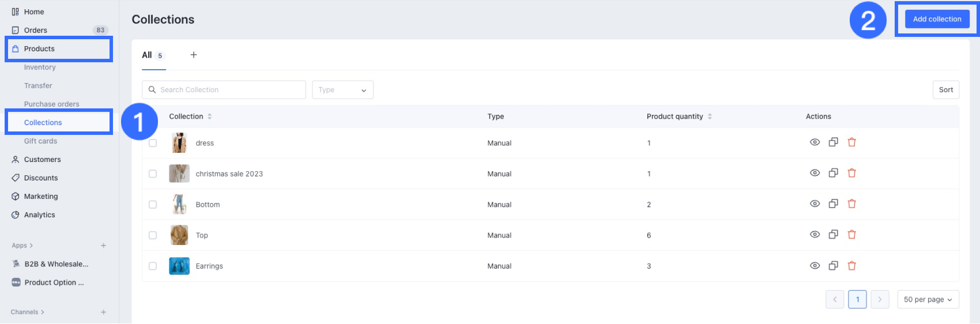Image resolution: width=980 pixels, height=324 pixels.
Task: View the Bottom collection using eye icon
Action: (x=815, y=204)
